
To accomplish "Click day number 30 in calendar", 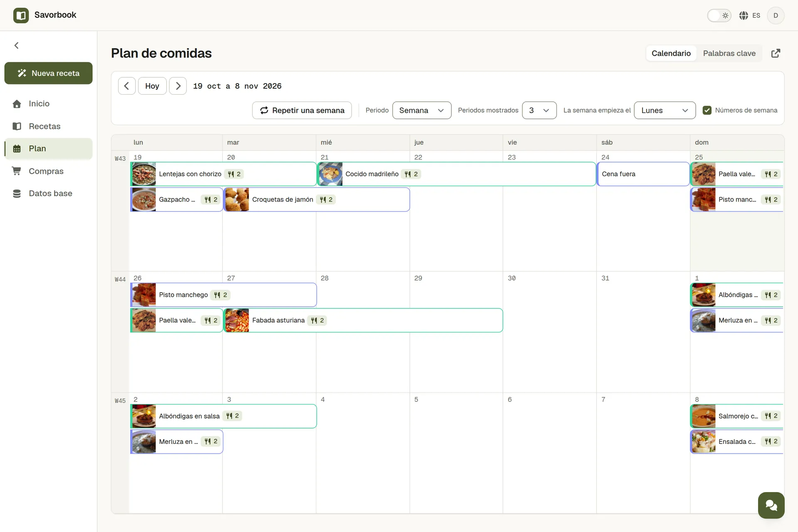I will pos(512,278).
